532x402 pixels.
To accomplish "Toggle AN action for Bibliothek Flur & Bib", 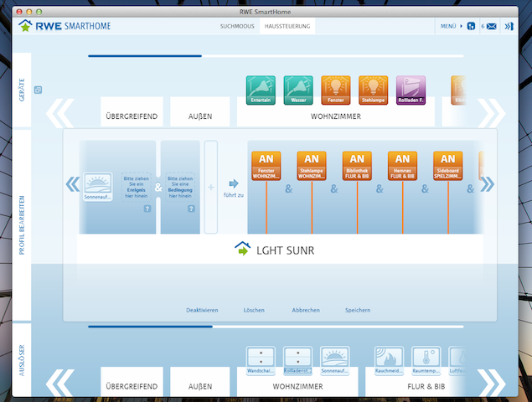I will (357, 166).
